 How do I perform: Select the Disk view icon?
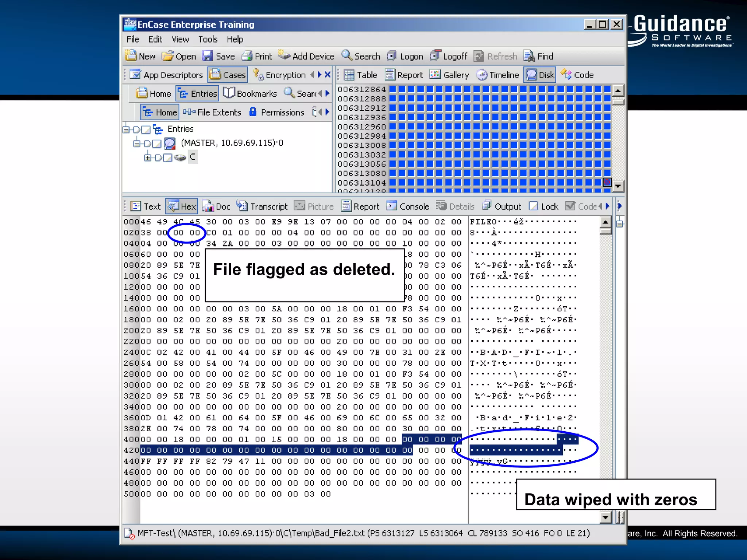coord(531,75)
